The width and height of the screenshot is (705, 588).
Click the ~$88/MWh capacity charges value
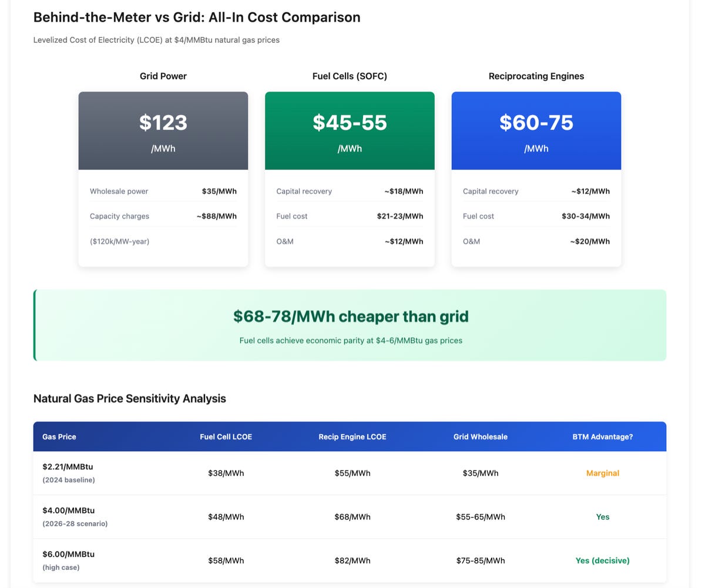pos(217,216)
